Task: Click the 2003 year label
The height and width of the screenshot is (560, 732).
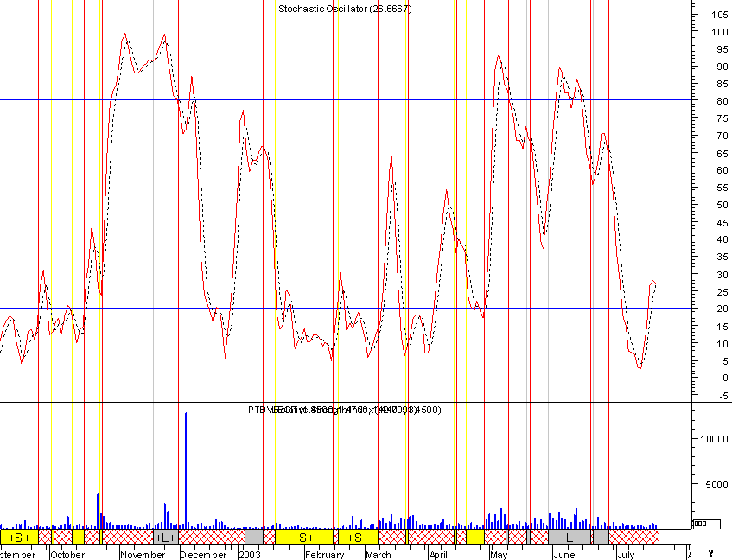Action: coord(249,555)
